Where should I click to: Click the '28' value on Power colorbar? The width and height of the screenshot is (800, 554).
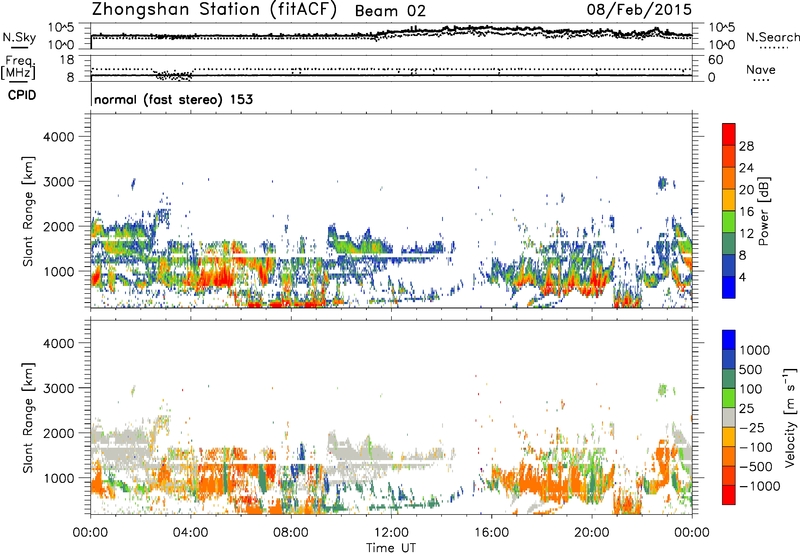tap(746, 146)
